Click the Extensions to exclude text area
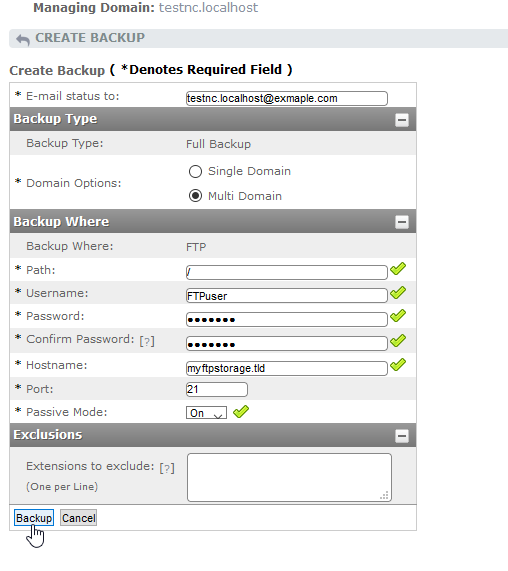This screenshot has width=508, height=571. point(290,477)
